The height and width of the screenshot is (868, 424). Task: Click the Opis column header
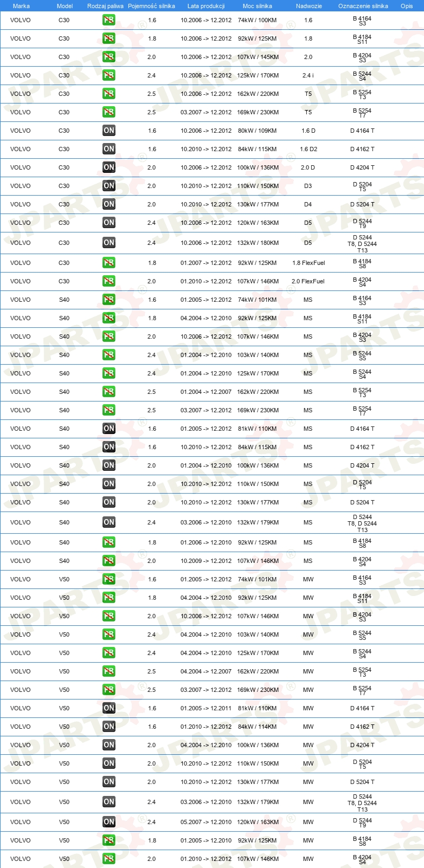(407, 6)
